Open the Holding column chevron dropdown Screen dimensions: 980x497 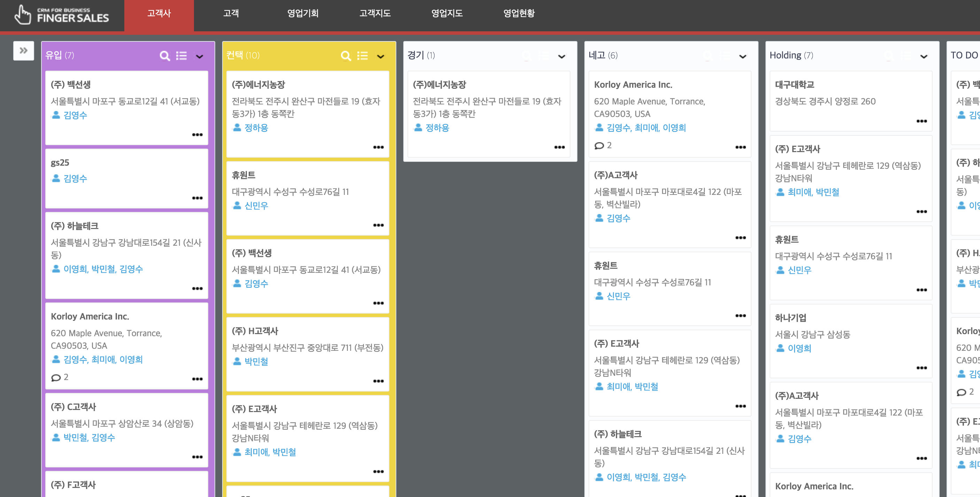click(924, 57)
